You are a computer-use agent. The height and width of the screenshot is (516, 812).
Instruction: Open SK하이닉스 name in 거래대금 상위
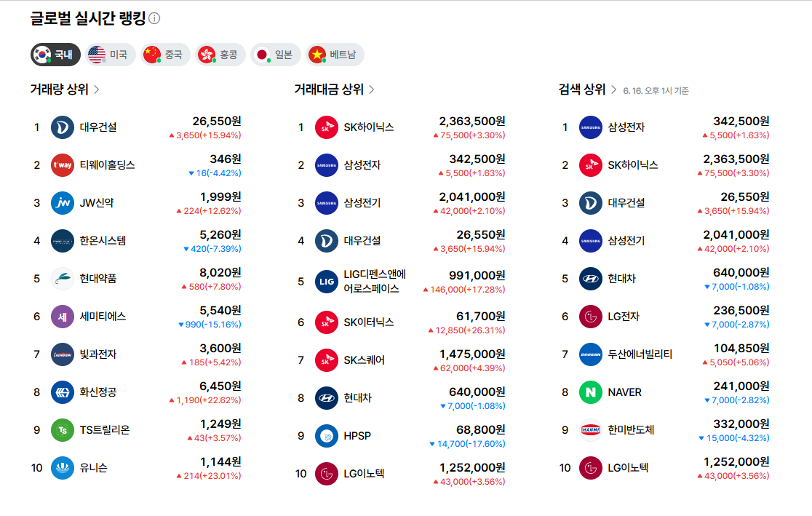coord(369,127)
